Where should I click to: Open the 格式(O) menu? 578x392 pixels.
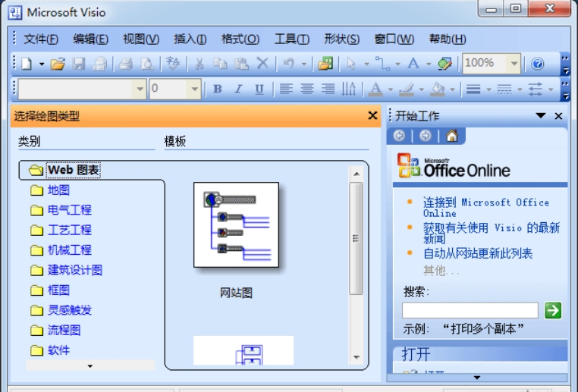coord(240,39)
